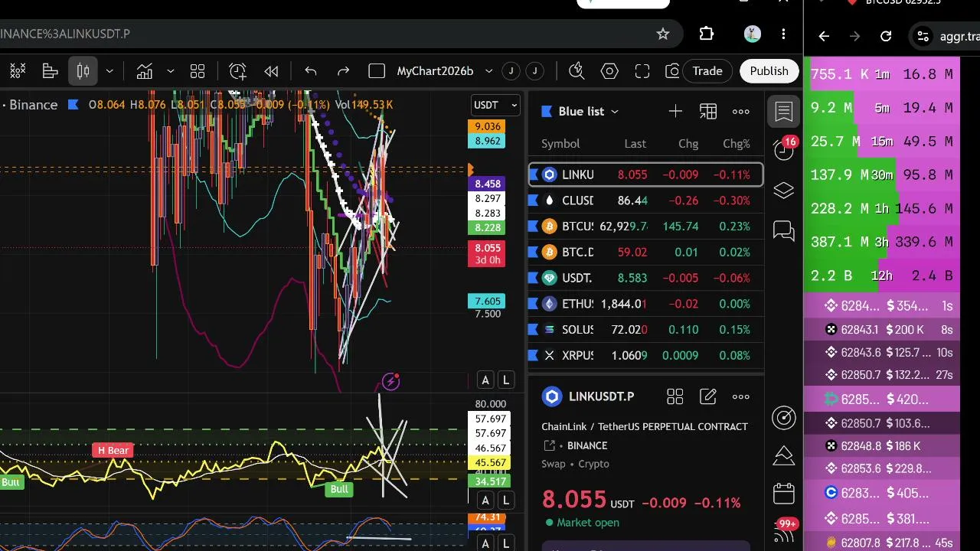Open screeners radar icon in sidebar
Image resolution: width=980 pixels, height=551 pixels.
(784, 417)
